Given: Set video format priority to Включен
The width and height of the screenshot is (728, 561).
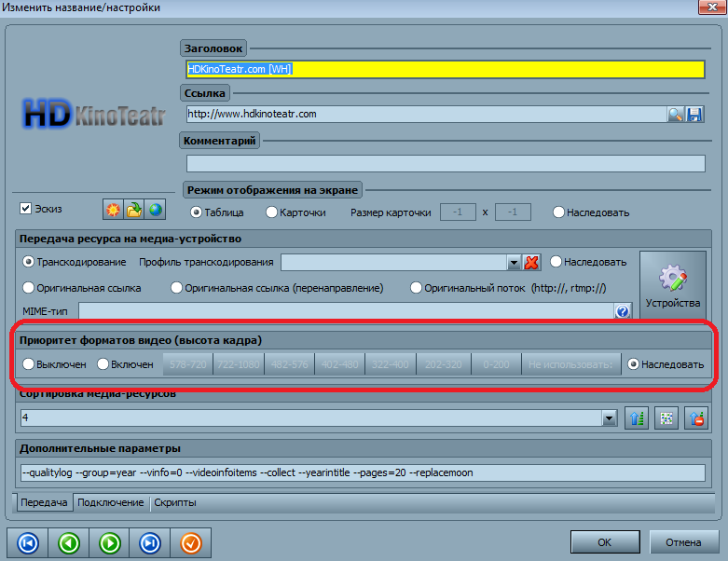Looking at the screenshot, I should 103,364.
